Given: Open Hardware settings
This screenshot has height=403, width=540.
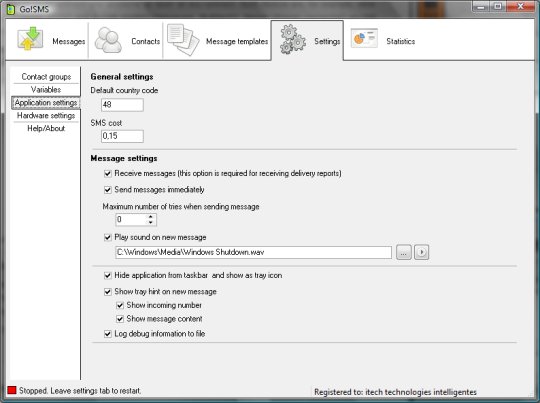Looking at the screenshot, I should [x=46, y=115].
